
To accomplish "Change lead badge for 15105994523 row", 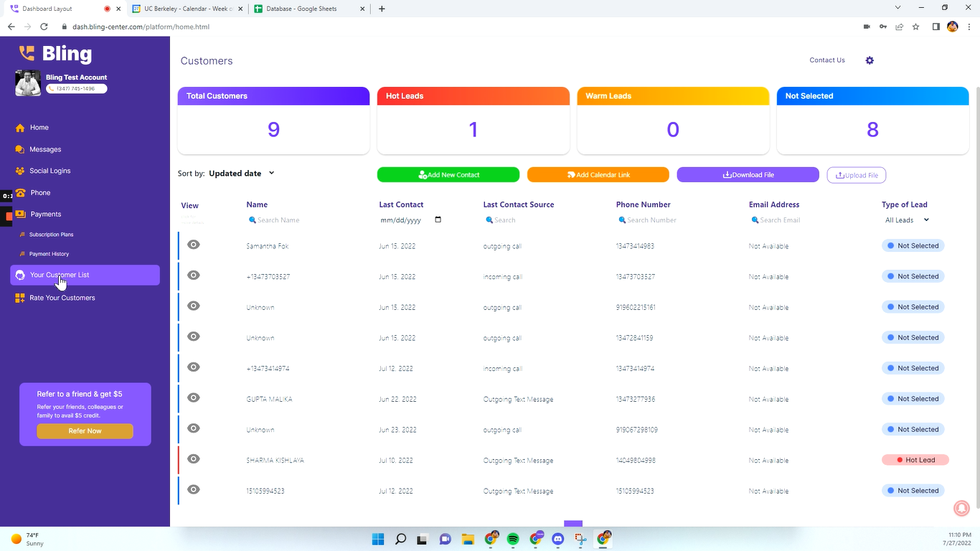I will 913,491.
